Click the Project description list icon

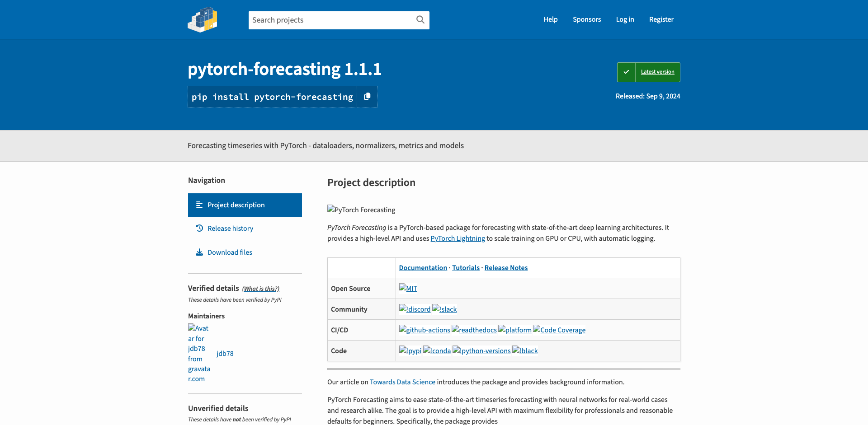pyautogui.click(x=199, y=205)
